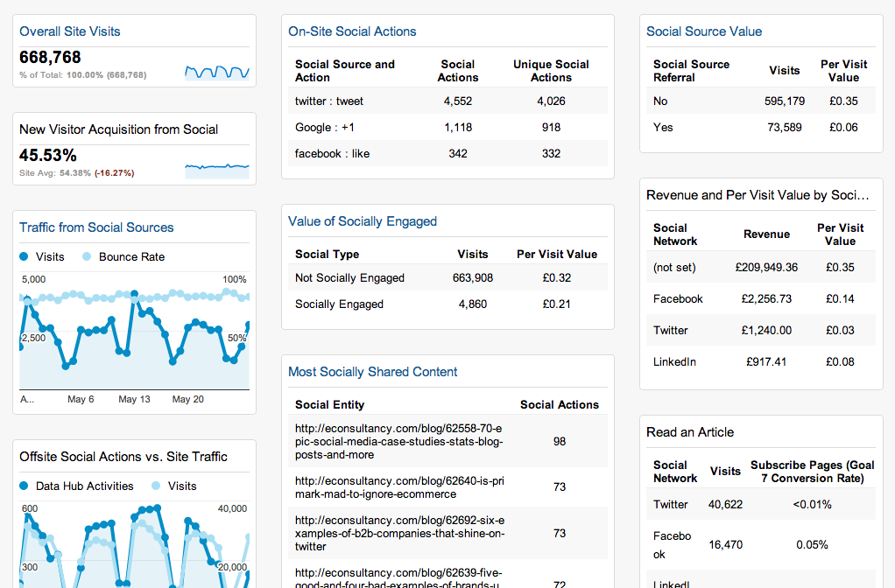Click the epic social media case studies blog URL
The width and height of the screenshot is (895, 588).
pos(398,442)
